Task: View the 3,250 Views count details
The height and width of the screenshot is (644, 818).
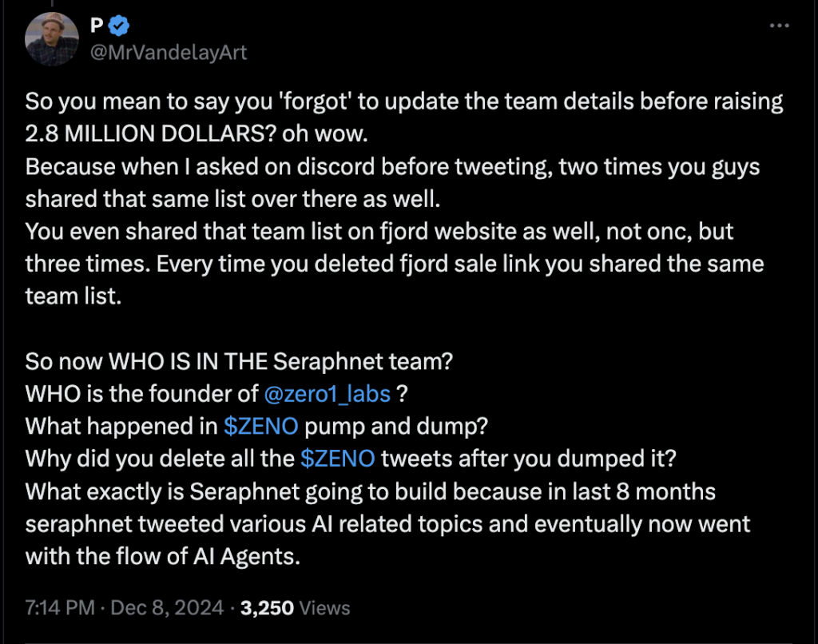Action: coord(296,608)
